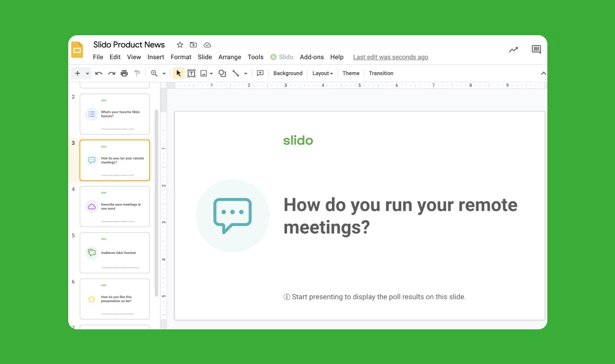Open the Layout dropdown
Viewport: 615px width, 364px height.
(322, 73)
